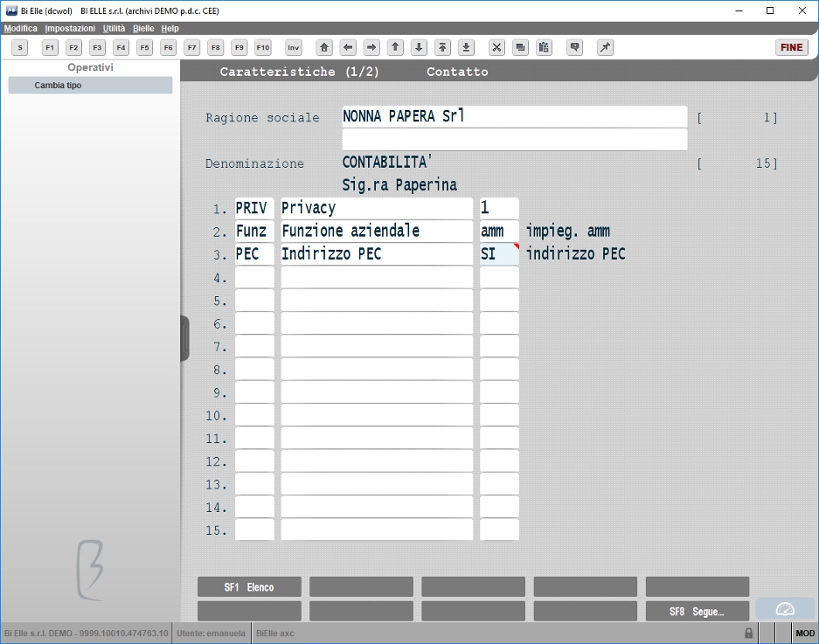Screen dimensions: 819x644
Task: Click the right arrow toolbar icon
Action: 371,47
